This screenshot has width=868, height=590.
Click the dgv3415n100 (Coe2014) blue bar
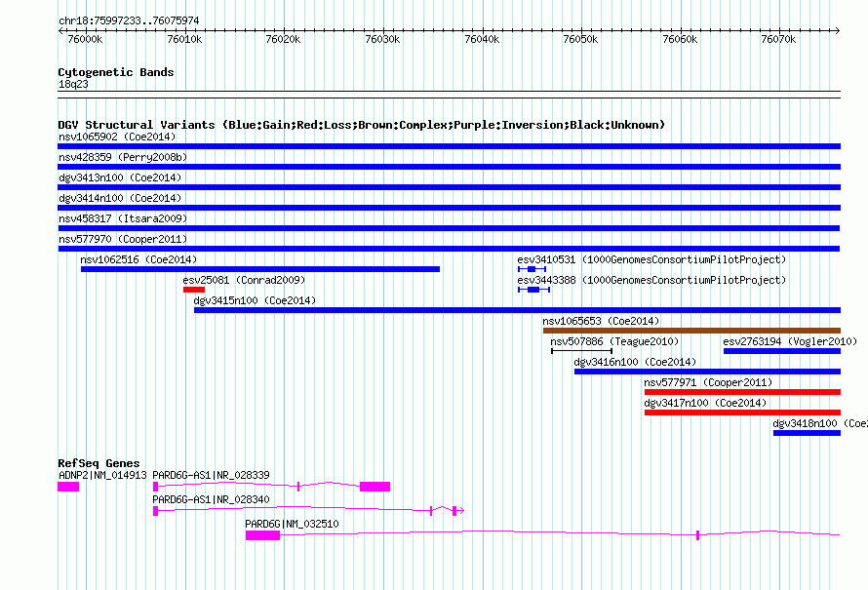(x=517, y=310)
